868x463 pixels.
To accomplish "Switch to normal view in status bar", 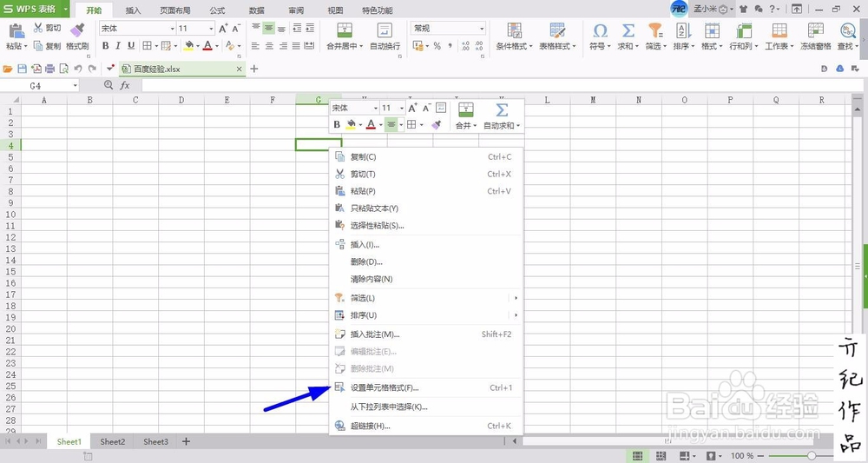I will click(638, 456).
